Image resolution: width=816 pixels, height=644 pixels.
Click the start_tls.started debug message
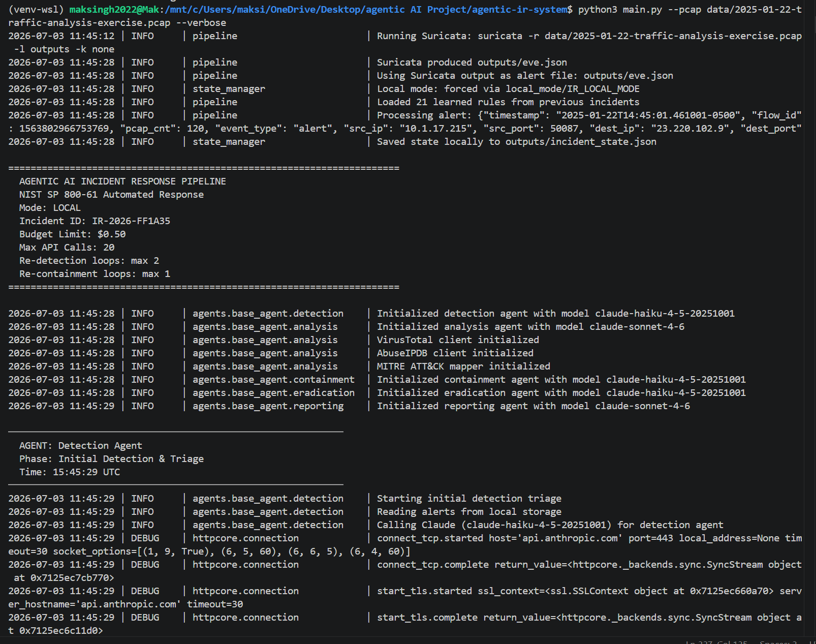[589, 591]
